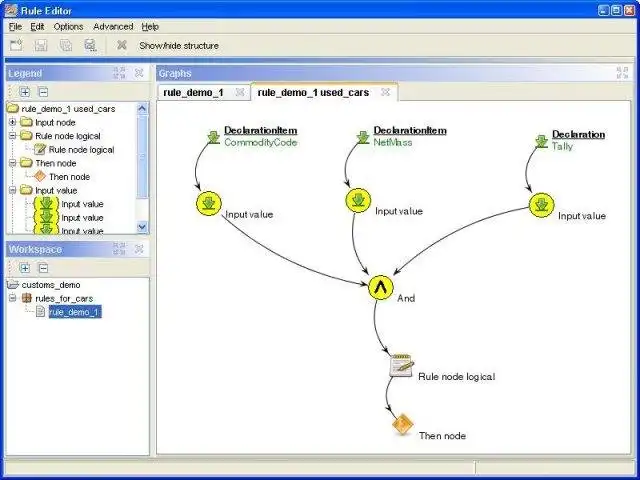Select rule_demo_1 used_cars root in Legend
The image size is (640, 480).
68,109
